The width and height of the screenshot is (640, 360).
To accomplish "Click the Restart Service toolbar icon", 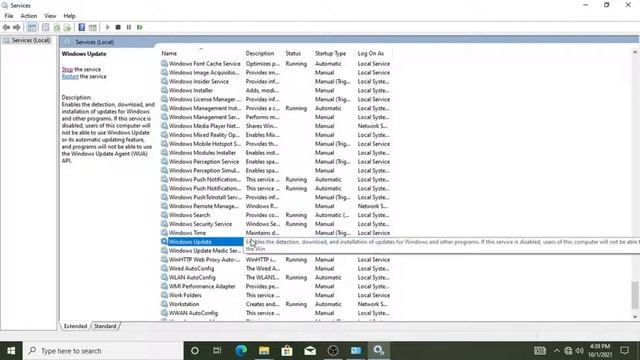I will (x=140, y=27).
